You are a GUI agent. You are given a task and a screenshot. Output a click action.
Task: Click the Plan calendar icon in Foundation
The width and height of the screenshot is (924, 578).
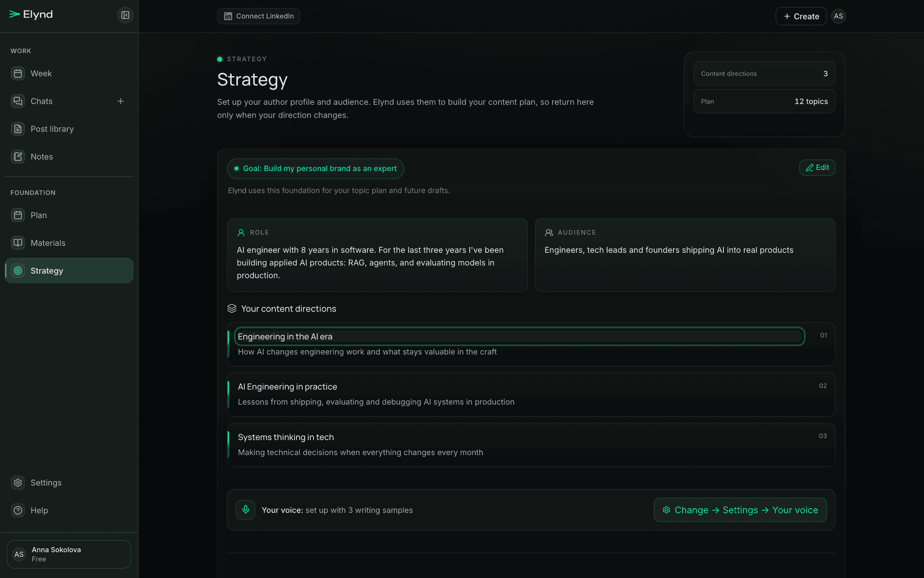[18, 215]
